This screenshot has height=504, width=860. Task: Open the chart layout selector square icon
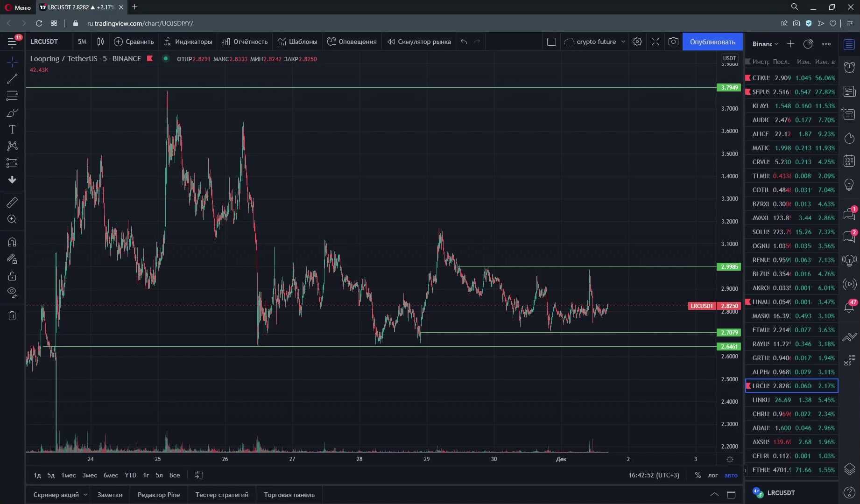click(551, 42)
